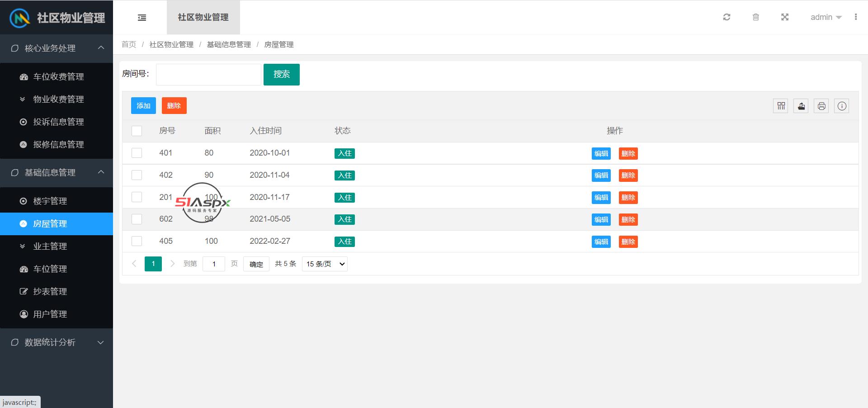Select the checkbox for room 602
Screen dimensions: 868x408
[137, 219]
